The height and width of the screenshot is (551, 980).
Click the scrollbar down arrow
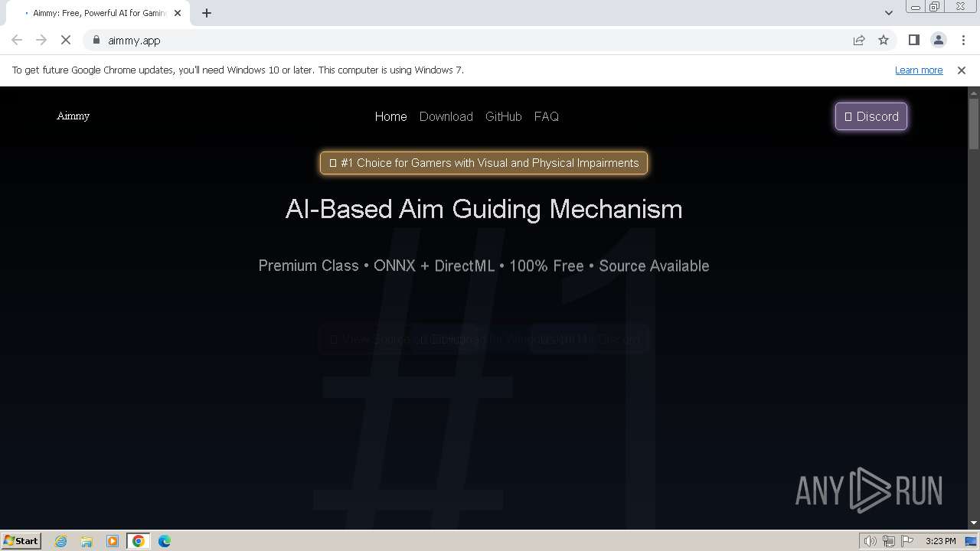click(x=974, y=523)
